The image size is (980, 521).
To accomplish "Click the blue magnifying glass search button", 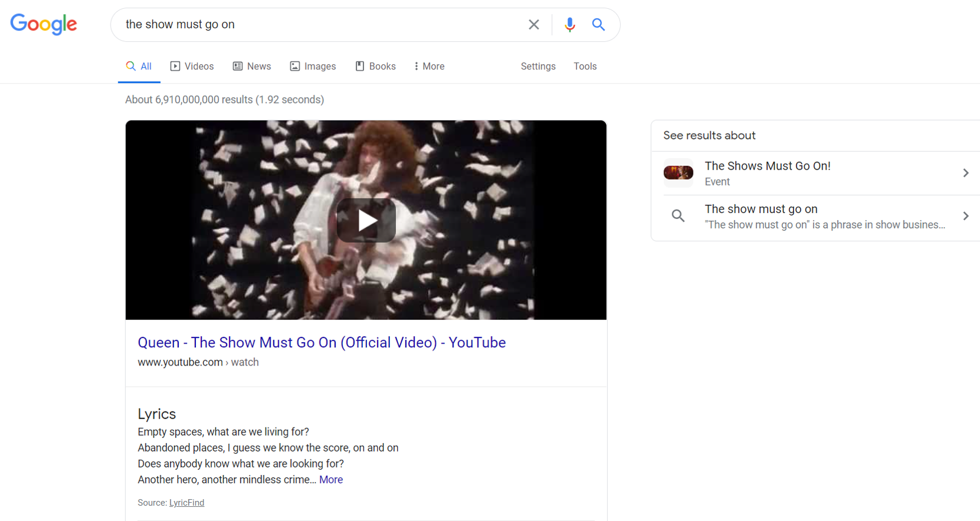I will click(598, 25).
